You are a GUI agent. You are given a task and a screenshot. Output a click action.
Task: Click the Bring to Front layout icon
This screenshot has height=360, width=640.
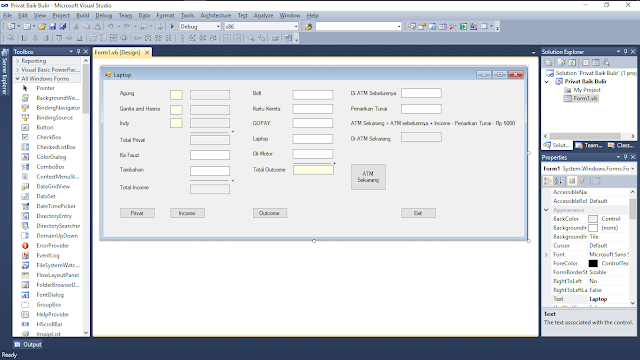point(251,38)
